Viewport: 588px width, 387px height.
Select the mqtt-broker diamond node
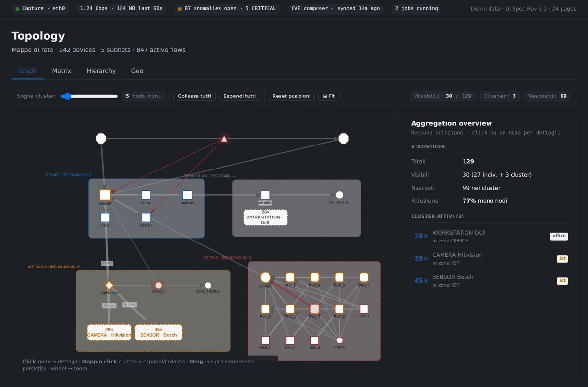(x=109, y=285)
